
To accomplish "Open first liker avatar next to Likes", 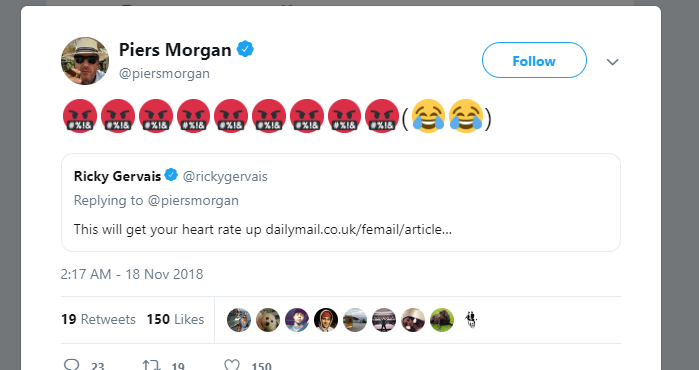I will point(239,320).
